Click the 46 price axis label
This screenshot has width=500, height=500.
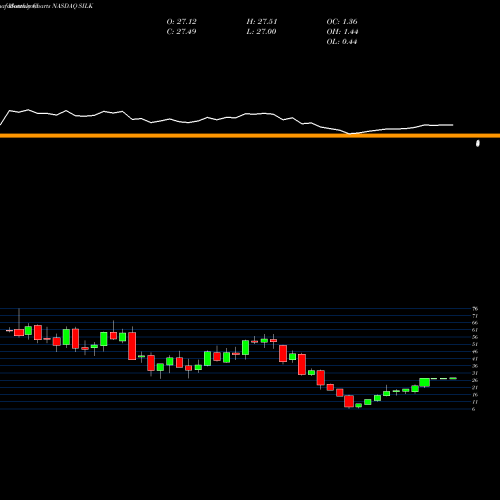click(x=475, y=352)
